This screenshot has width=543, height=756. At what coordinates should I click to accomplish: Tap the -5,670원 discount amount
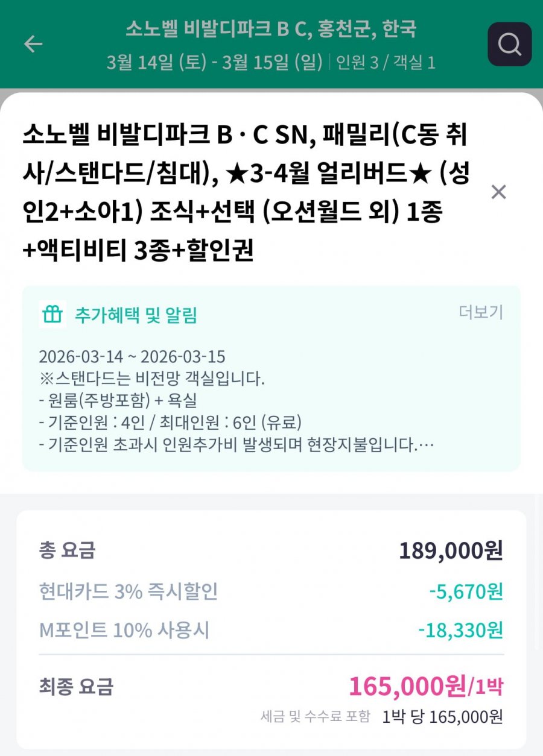pyautogui.click(x=465, y=591)
